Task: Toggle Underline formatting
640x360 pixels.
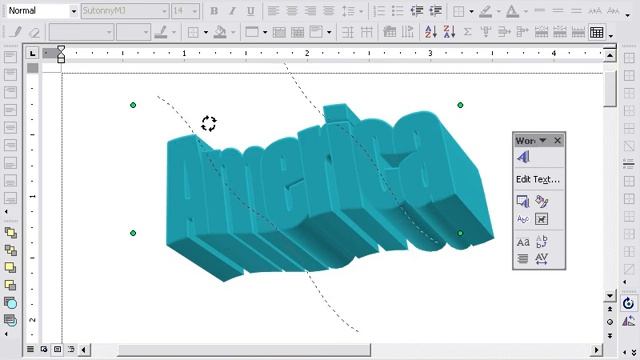Action: pyautogui.click(x=251, y=11)
